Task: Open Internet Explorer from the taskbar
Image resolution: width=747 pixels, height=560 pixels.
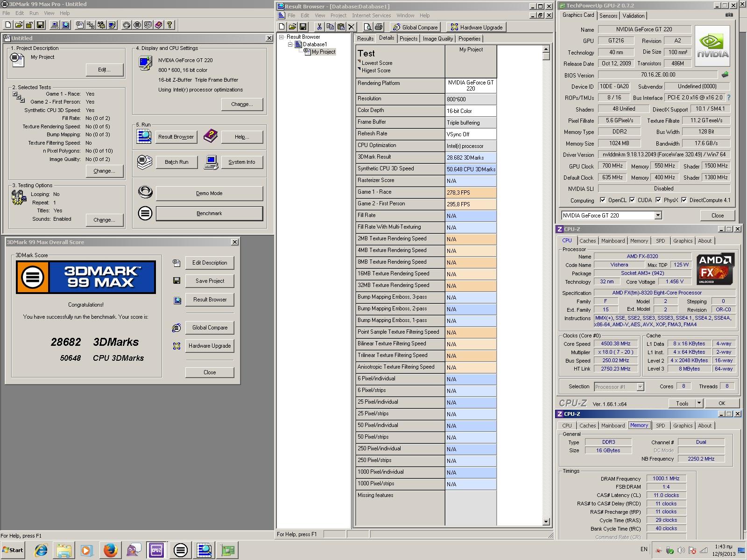Action: 41,550
